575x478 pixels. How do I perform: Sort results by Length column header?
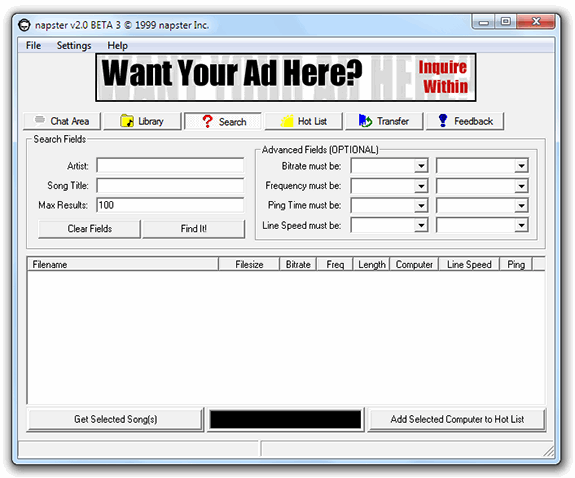pos(371,264)
